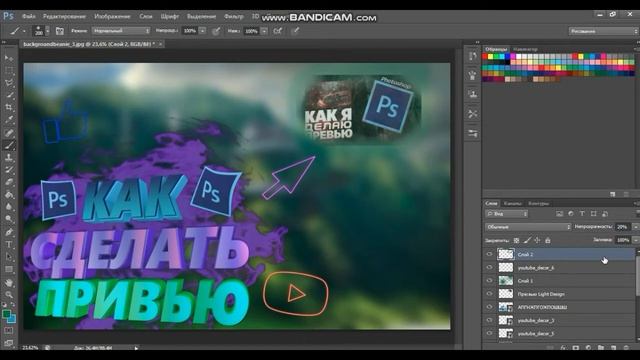Enable airbrush mode in the options bar

(x=278, y=31)
